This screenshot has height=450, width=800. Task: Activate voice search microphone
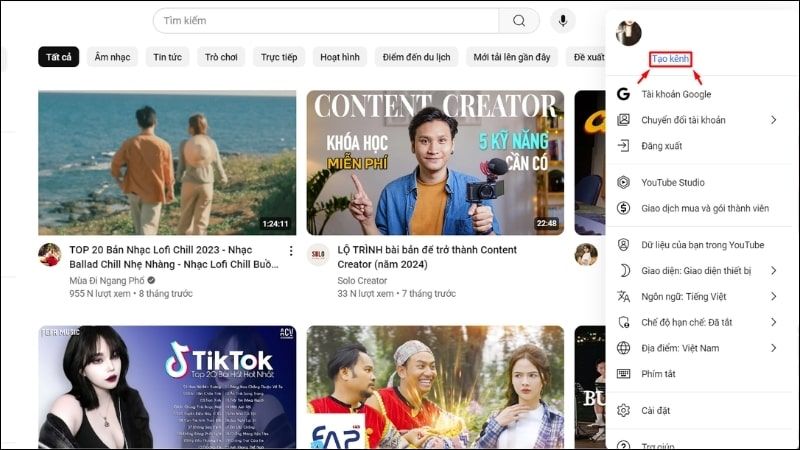point(563,21)
